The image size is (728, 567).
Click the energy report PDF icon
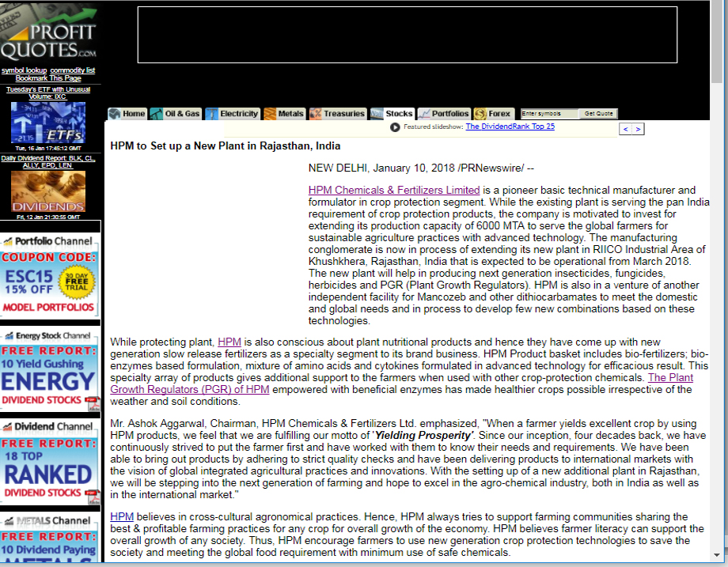pyautogui.click(x=94, y=403)
